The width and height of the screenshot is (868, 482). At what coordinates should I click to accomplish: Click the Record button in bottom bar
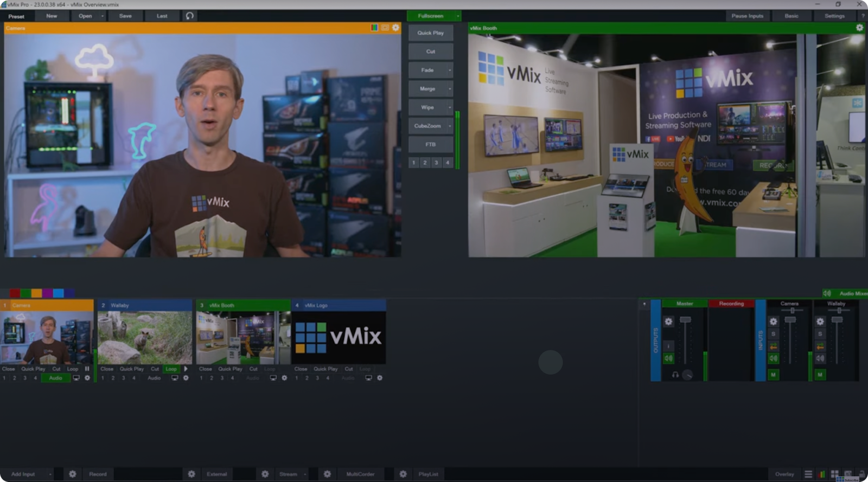click(98, 474)
